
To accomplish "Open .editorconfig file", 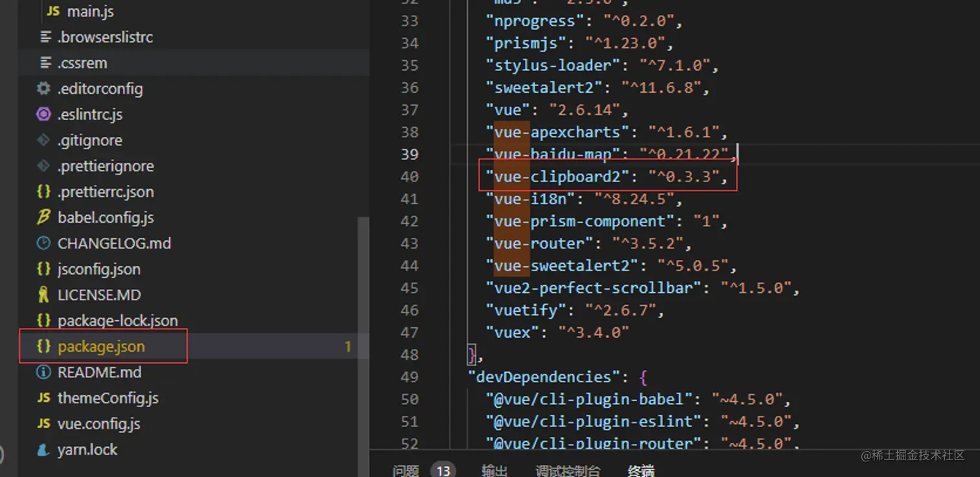I will tap(100, 89).
